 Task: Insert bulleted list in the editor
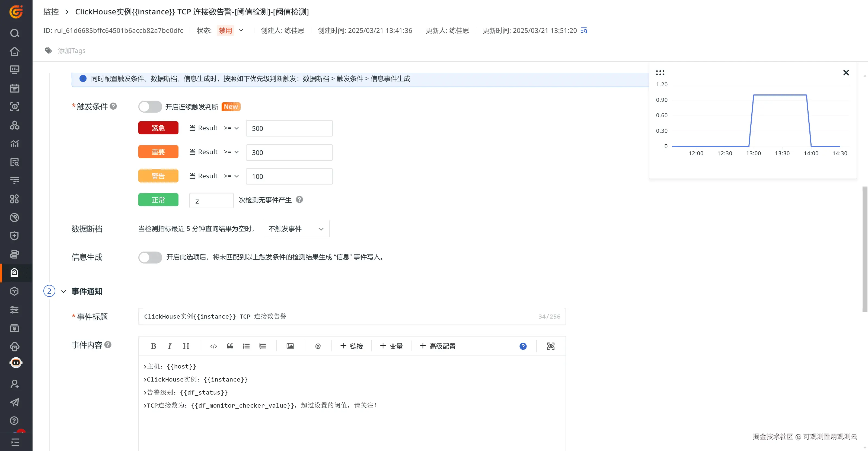click(x=246, y=346)
